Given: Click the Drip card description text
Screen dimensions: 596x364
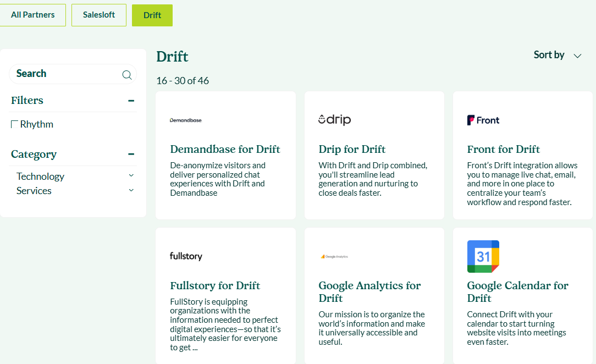Looking at the screenshot, I should point(373,179).
